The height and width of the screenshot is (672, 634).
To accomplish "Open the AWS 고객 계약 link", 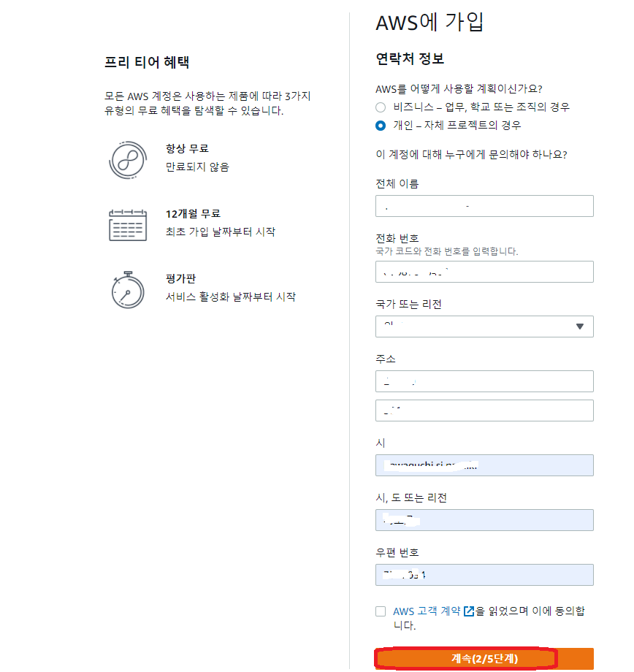I will 427,611.
